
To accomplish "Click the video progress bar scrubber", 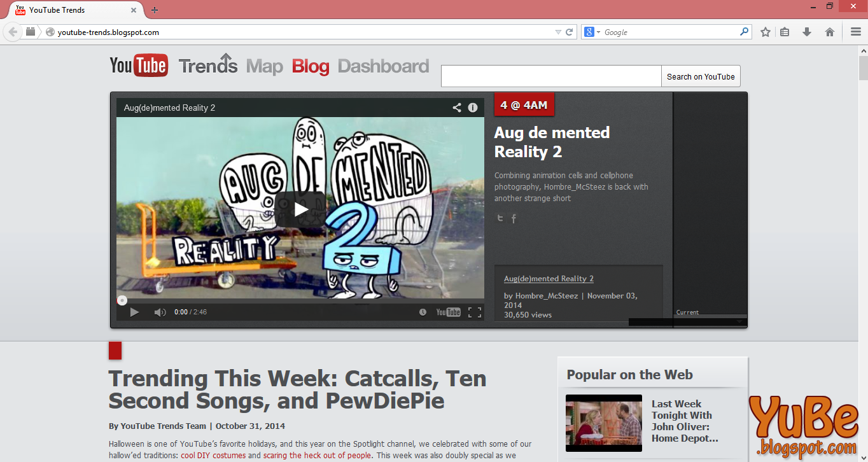I will click(122, 300).
